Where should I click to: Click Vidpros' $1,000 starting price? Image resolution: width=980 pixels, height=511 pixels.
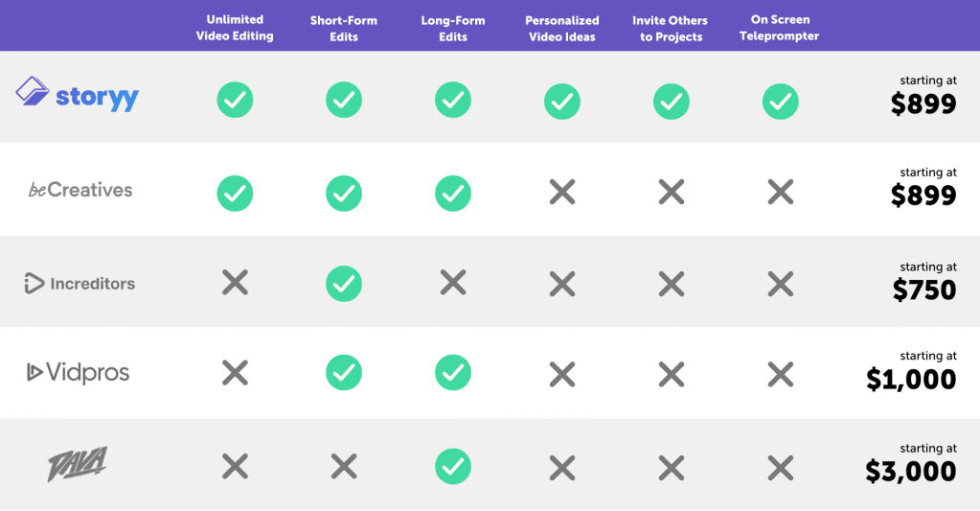(911, 380)
